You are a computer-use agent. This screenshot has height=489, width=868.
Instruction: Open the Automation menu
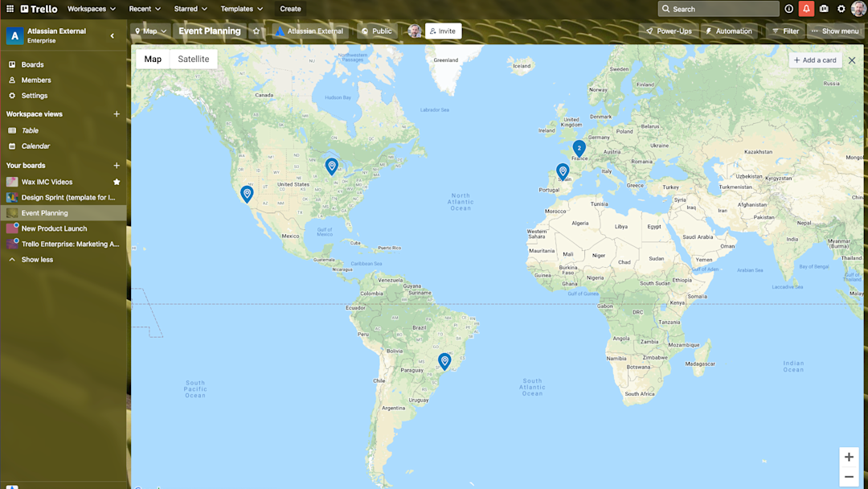click(730, 31)
